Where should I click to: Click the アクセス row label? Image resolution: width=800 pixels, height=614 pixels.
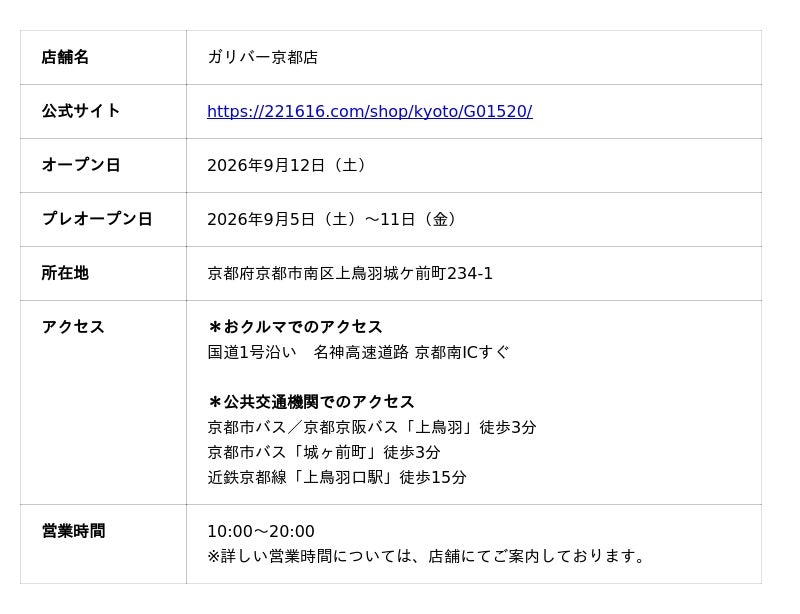[x=73, y=327]
